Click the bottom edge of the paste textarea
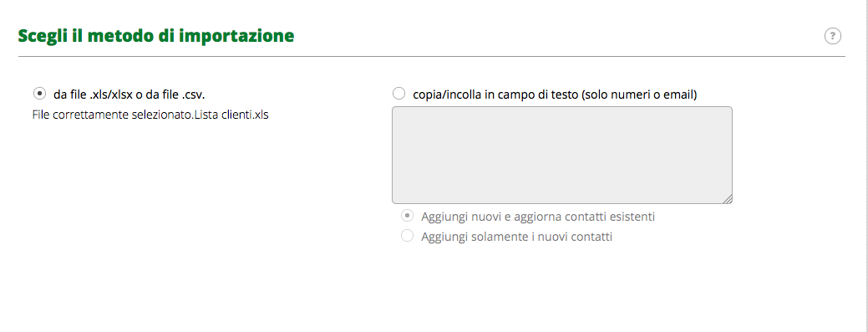Image resolution: width=868 pixels, height=332 pixels. click(562, 203)
